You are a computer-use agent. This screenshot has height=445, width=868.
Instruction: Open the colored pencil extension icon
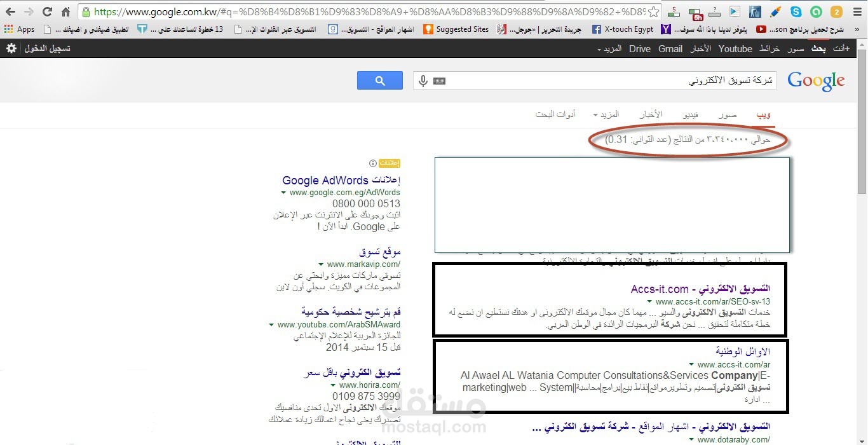click(775, 11)
